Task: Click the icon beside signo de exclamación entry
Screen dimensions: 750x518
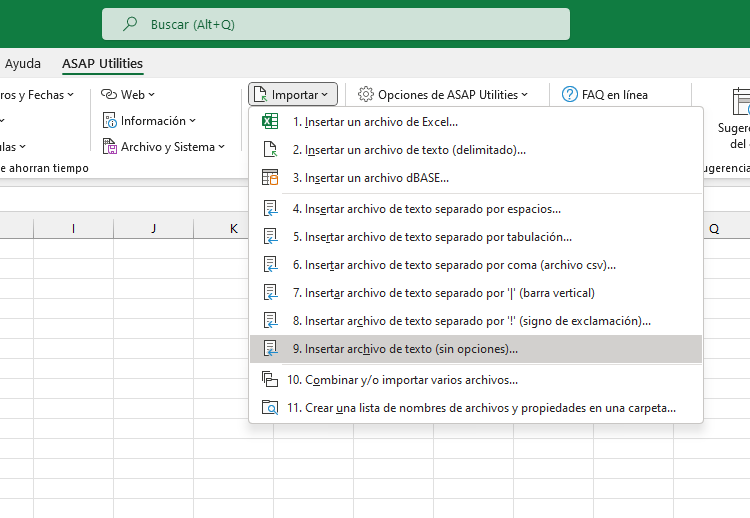Action: click(x=271, y=320)
